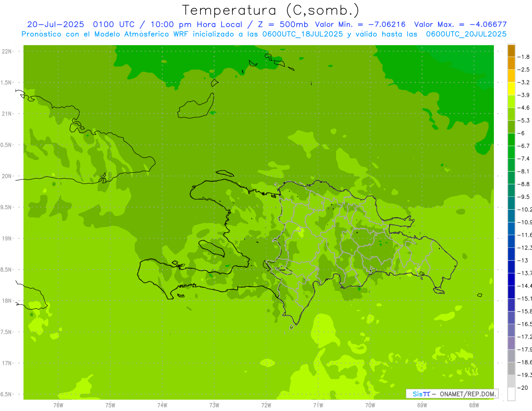Click the "22N" latitude label

click(x=7, y=51)
